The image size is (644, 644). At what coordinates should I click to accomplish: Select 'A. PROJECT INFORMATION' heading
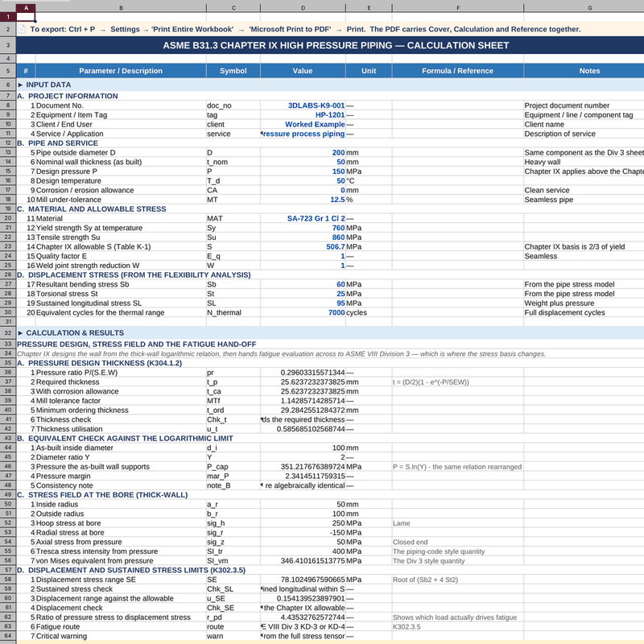pyautogui.click(x=68, y=96)
